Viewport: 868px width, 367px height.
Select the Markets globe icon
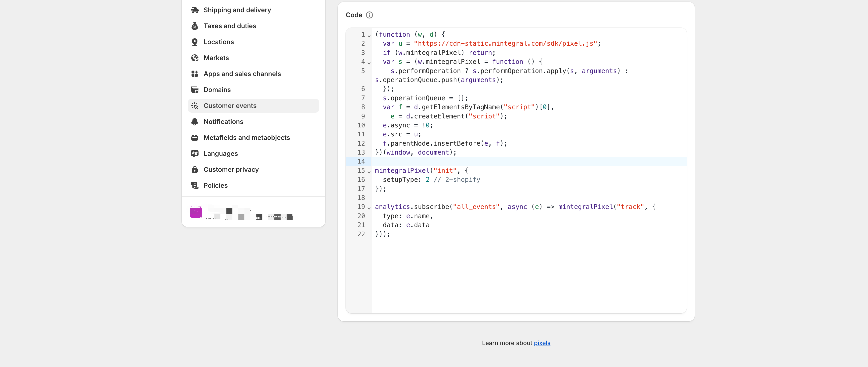point(195,58)
